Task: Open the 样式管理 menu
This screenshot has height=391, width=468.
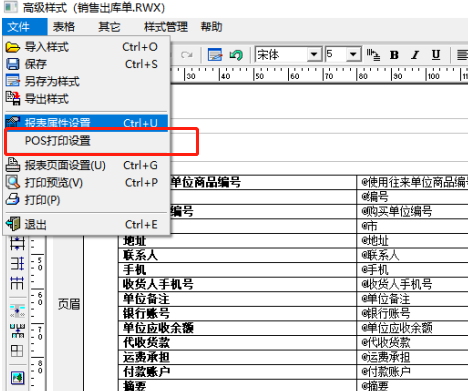Action: point(166,27)
